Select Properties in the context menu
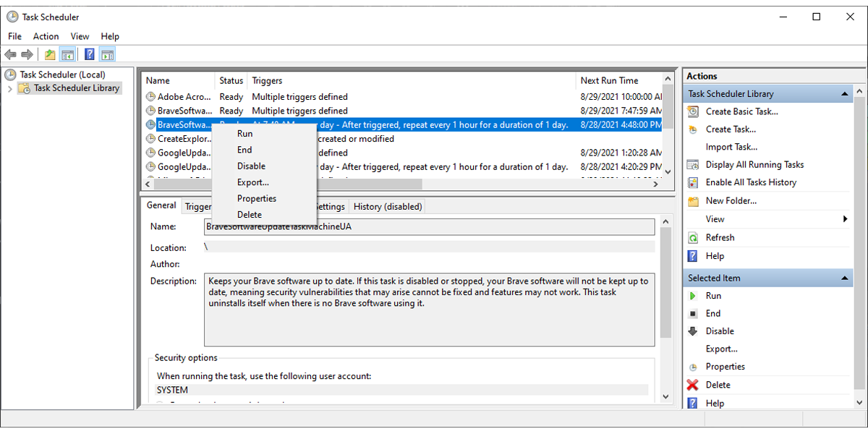This screenshot has height=434, width=868. (256, 198)
